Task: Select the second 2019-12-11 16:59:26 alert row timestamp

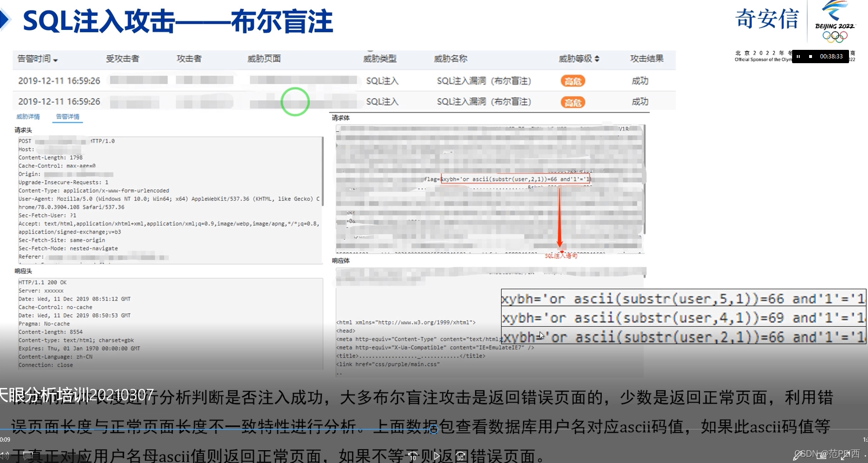Action: (x=59, y=102)
